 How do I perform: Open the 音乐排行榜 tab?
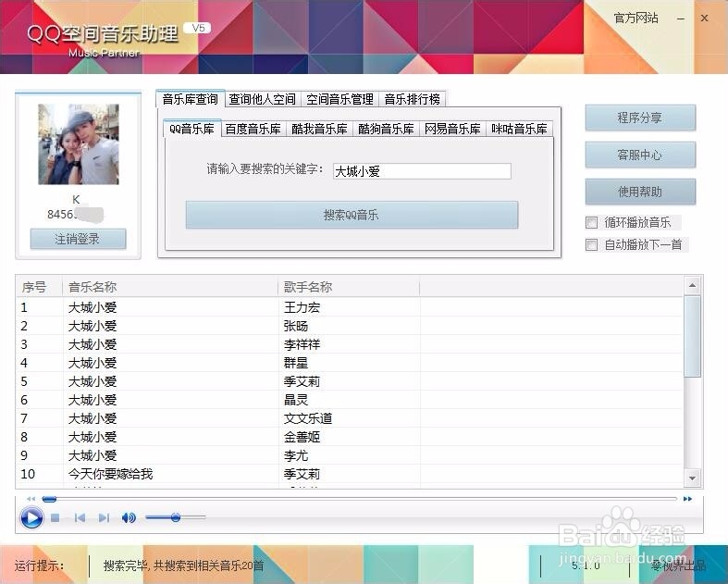click(413, 99)
